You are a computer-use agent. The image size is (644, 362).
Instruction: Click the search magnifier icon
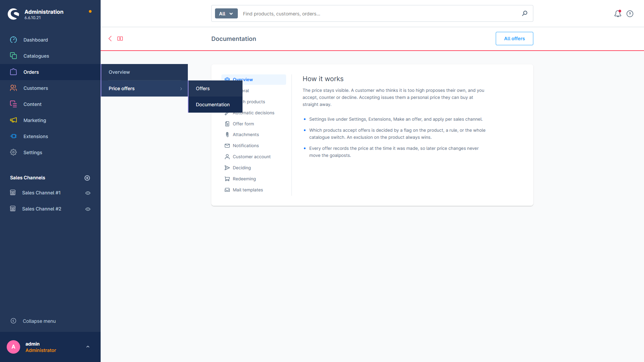(525, 13)
